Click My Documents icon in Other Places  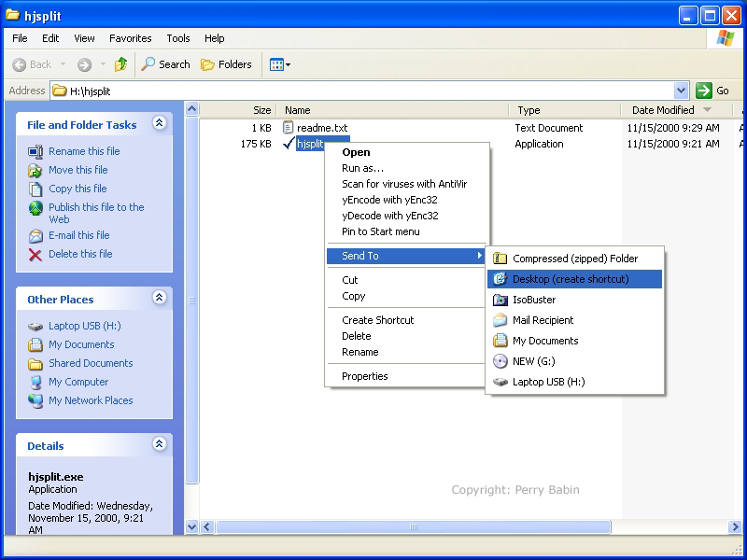tap(35, 344)
